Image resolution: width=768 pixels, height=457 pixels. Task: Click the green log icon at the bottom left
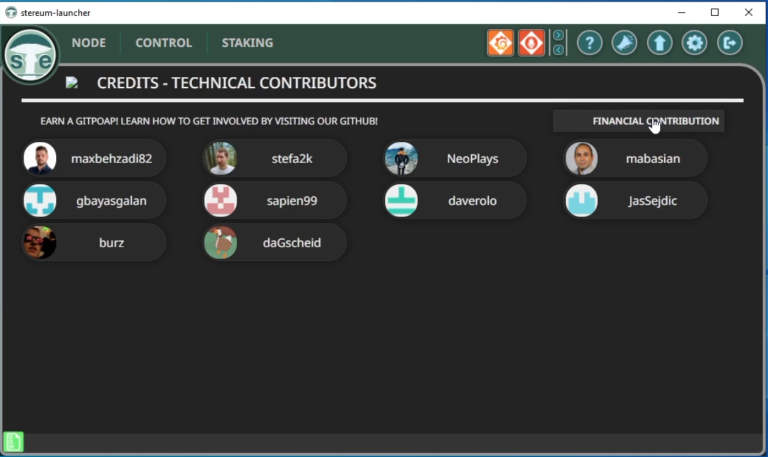[13, 442]
